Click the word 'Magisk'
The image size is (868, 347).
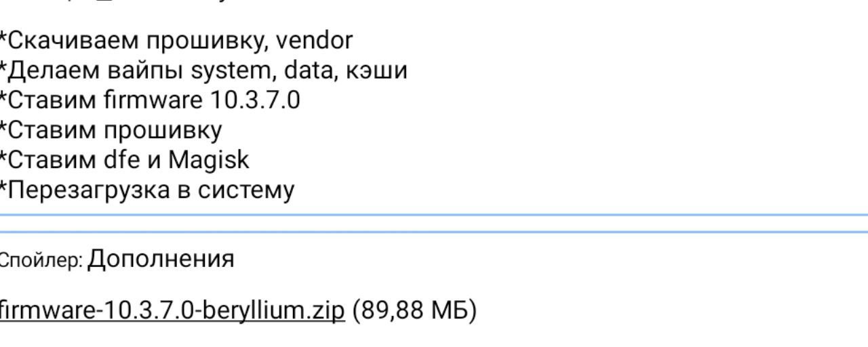209,160
